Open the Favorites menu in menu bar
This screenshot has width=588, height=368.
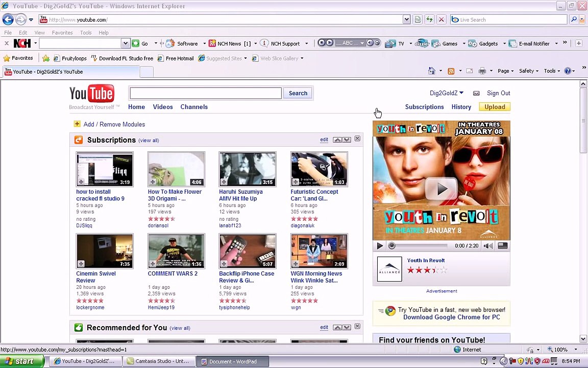[x=62, y=33]
